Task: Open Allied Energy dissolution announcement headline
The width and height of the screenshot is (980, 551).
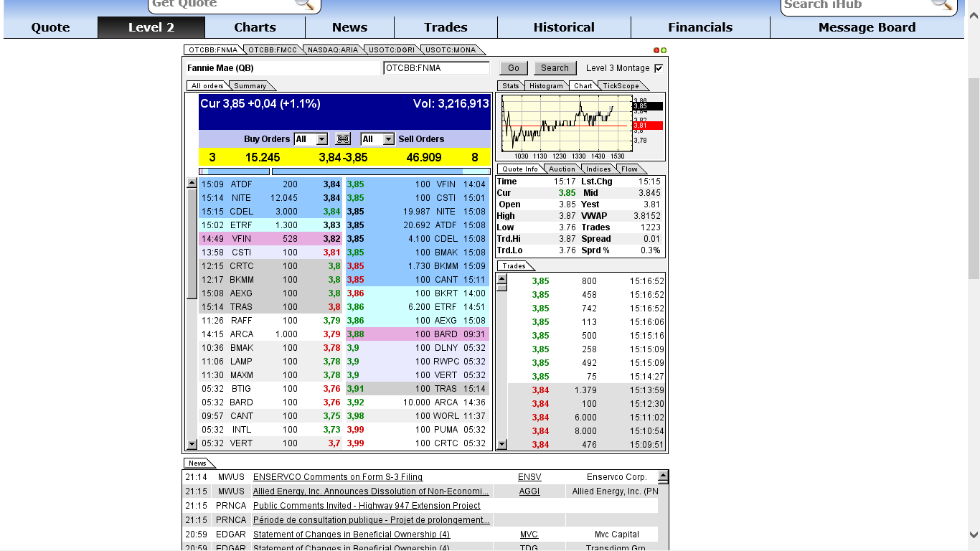Action: click(x=371, y=491)
